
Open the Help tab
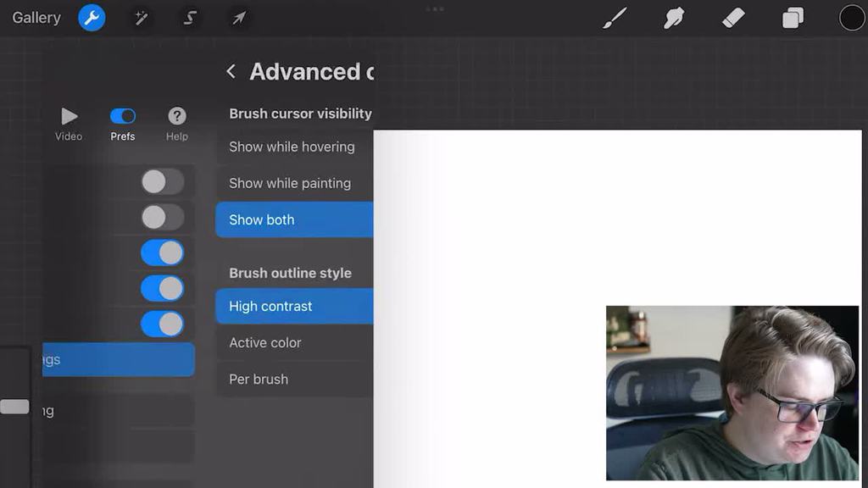tap(176, 124)
